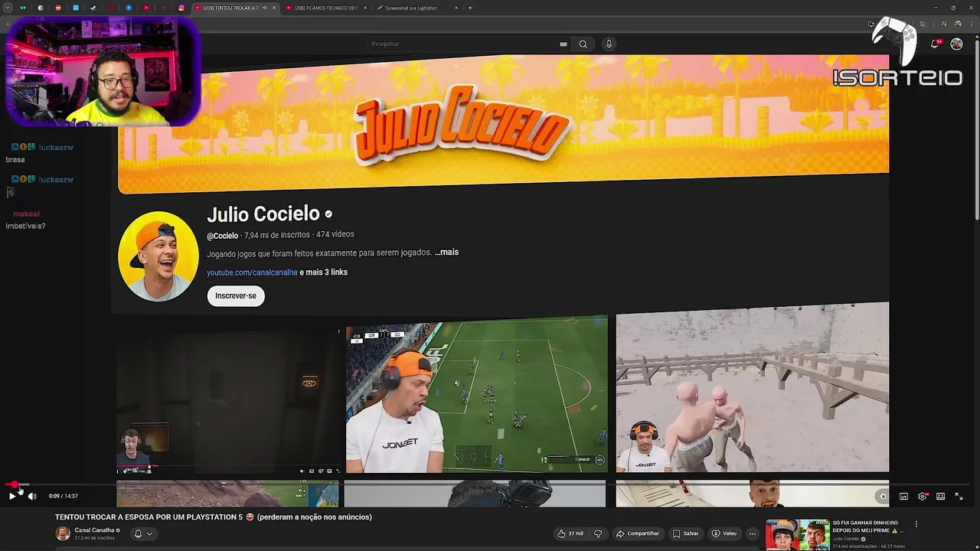Save the video with Salvar
This screenshot has height=551, width=980.
[x=685, y=533]
